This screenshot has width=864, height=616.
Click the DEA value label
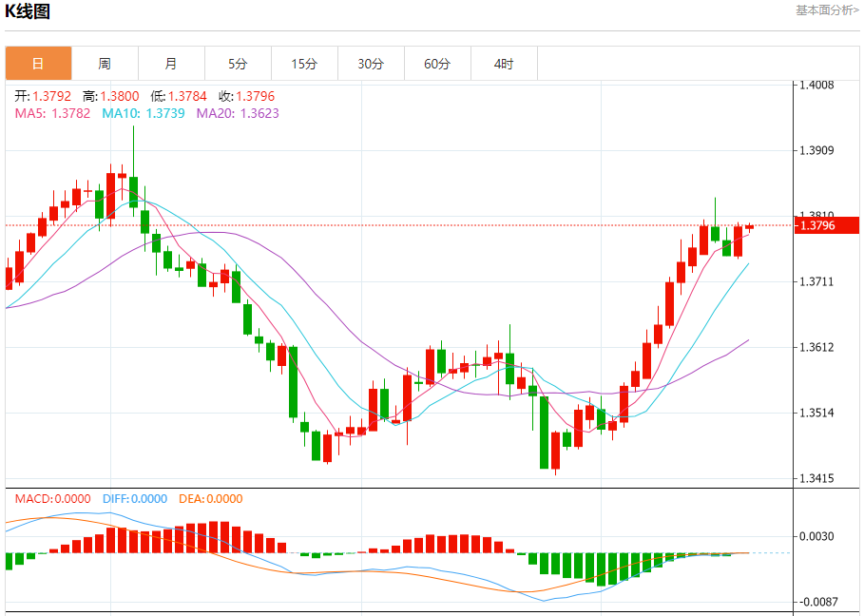pos(210,499)
